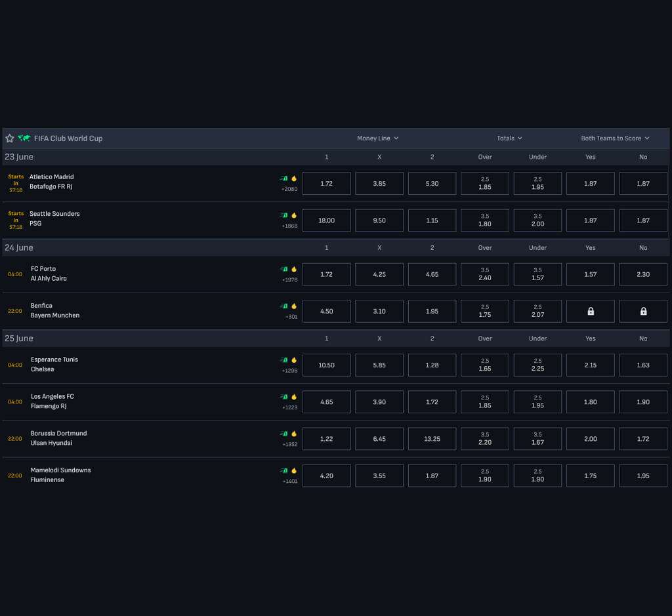This screenshot has height=616, width=672.
Task: Click the 22:00 kickoff time for Benfica match
Action: tap(15, 311)
